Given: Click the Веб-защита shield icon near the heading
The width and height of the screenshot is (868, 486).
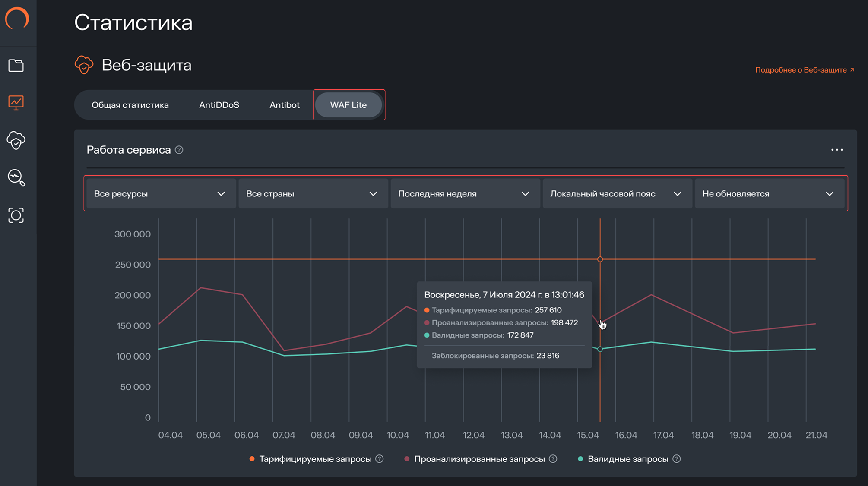Looking at the screenshot, I should (84, 65).
